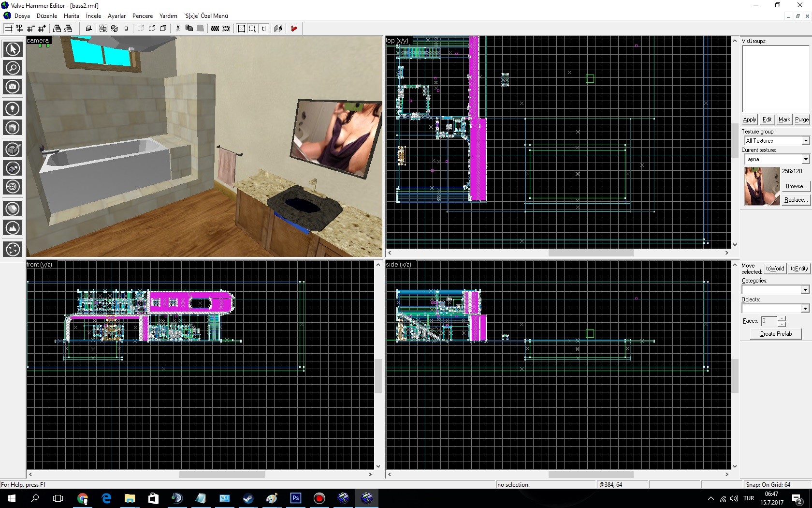Open the Düzenle menu
Screen dimensions: 812x508
(47, 16)
